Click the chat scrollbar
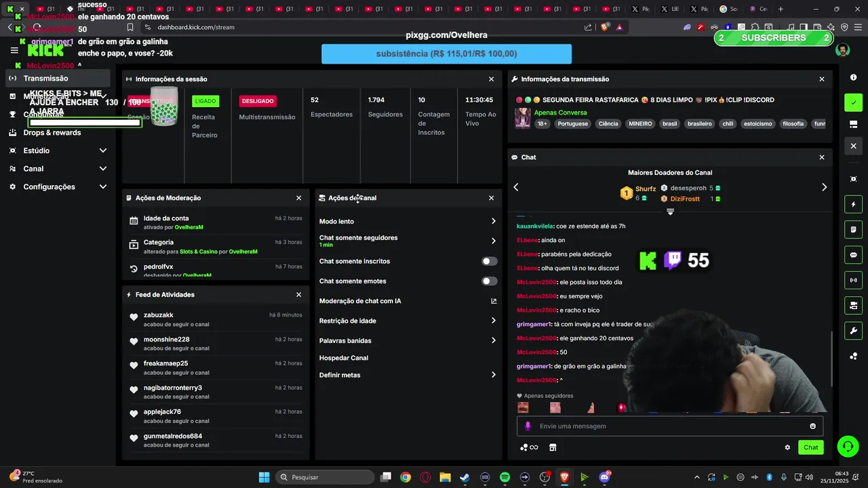The width and height of the screenshot is (868, 488). click(x=832, y=359)
